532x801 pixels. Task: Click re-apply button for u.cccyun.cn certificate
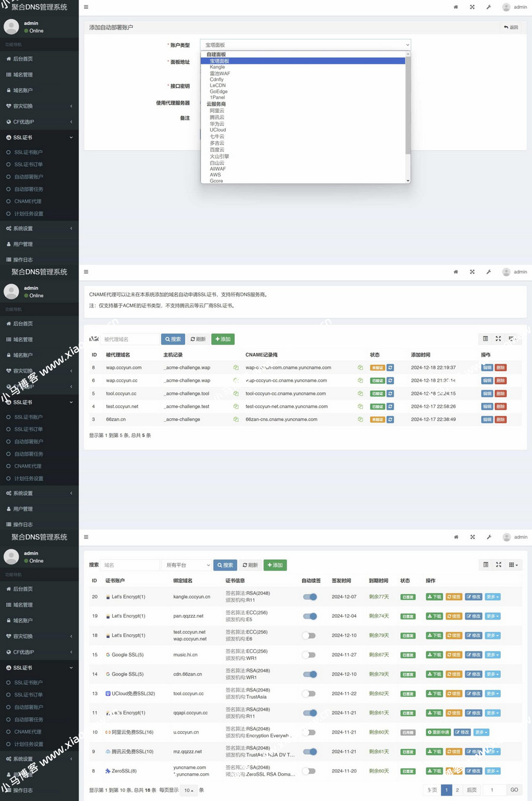coord(438,732)
